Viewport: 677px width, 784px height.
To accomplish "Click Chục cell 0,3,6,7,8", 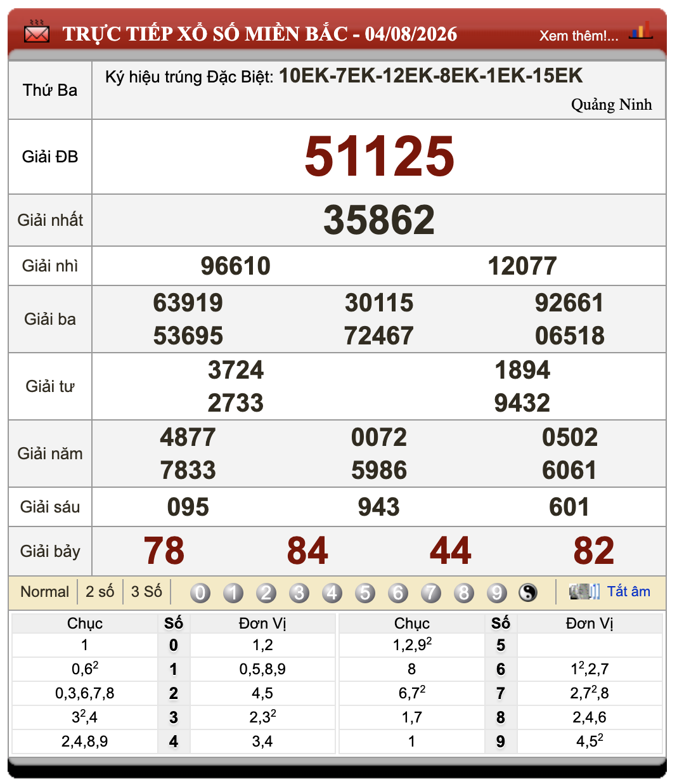I will [85, 693].
